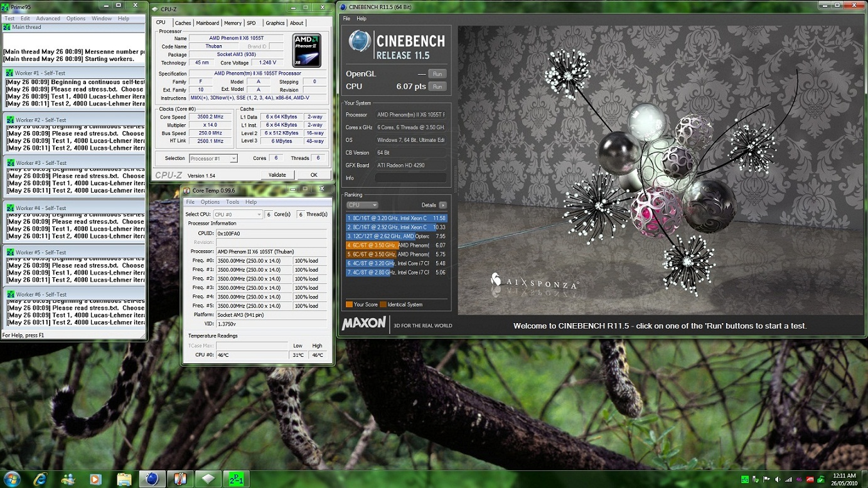The image size is (868, 488).
Task: Click Core Temp's purple 46 temperature tray icon
Action: pyautogui.click(x=799, y=480)
